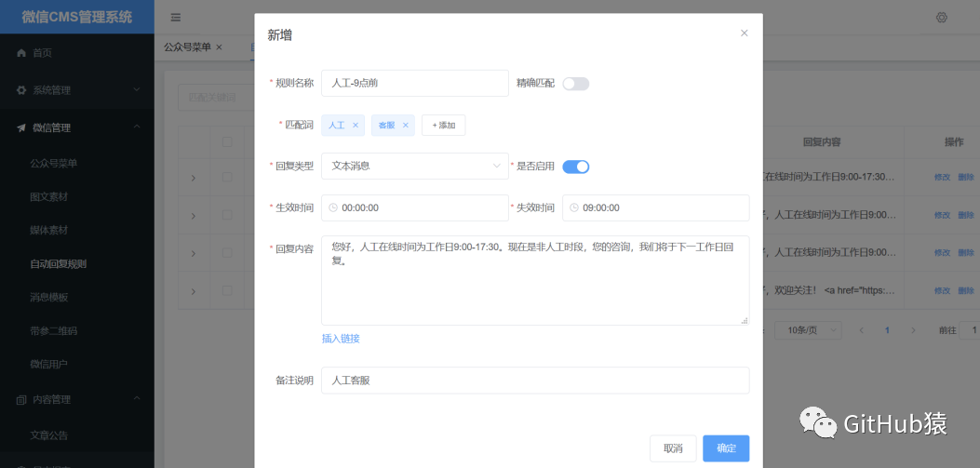Expand the fourth table row
980x468 pixels.
pyautogui.click(x=194, y=291)
